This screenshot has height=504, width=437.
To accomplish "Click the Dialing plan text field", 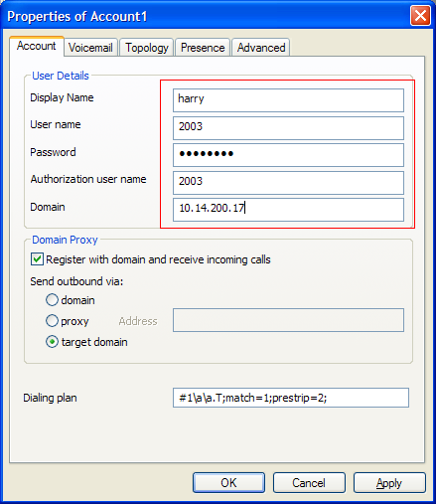I will tap(291, 398).
